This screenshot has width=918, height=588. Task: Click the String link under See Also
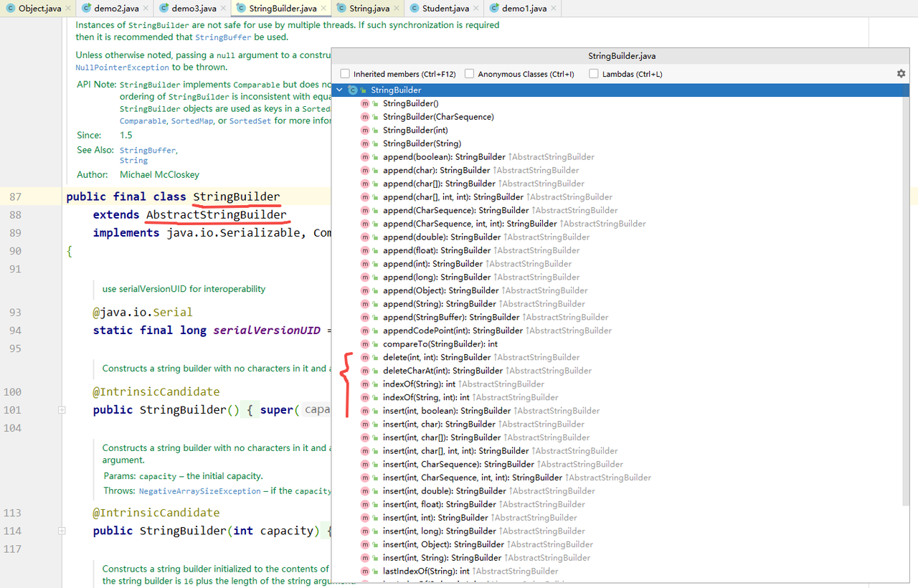pyautogui.click(x=133, y=161)
